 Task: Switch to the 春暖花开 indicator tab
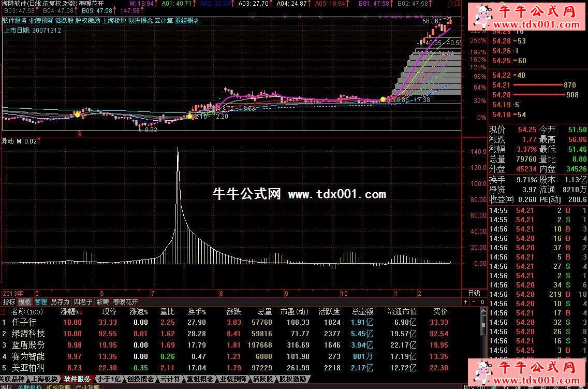coord(126,301)
